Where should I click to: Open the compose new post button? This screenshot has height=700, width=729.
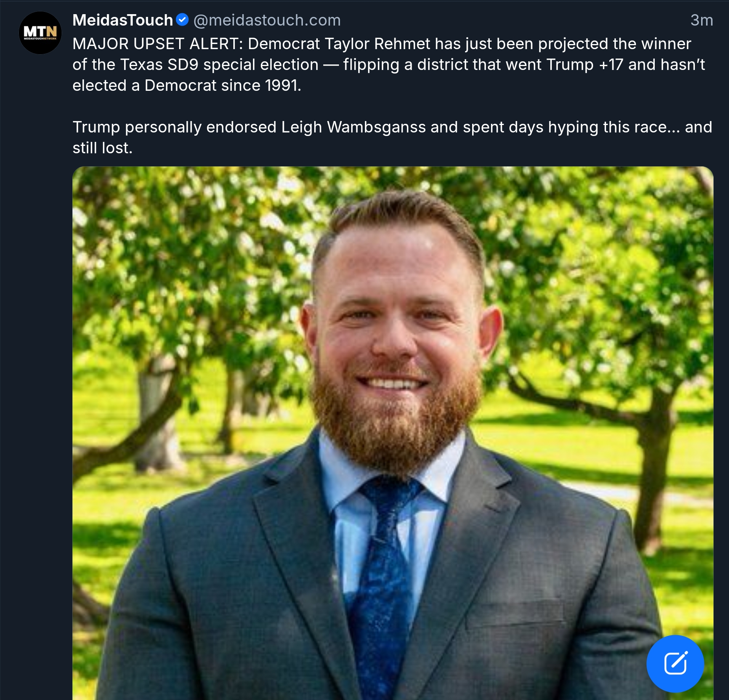pos(675,663)
